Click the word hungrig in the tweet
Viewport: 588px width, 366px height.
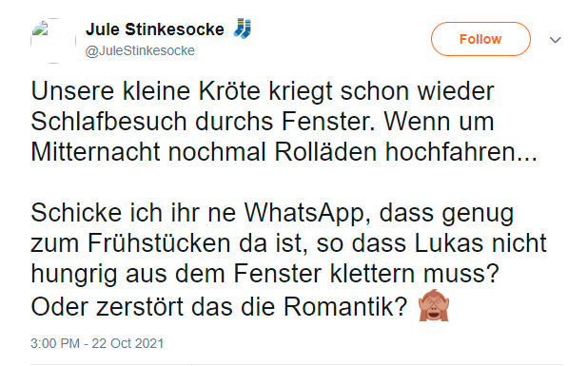[x=74, y=276]
